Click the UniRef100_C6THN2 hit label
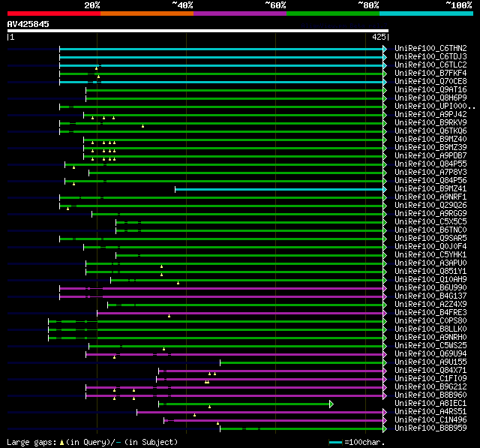This screenshot has height=448, width=480. coord(430,48)
